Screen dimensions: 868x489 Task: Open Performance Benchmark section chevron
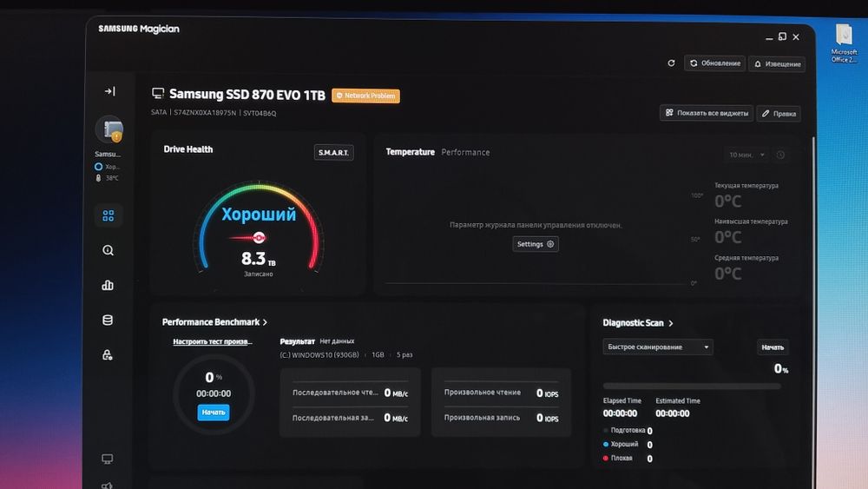(265, 322)
